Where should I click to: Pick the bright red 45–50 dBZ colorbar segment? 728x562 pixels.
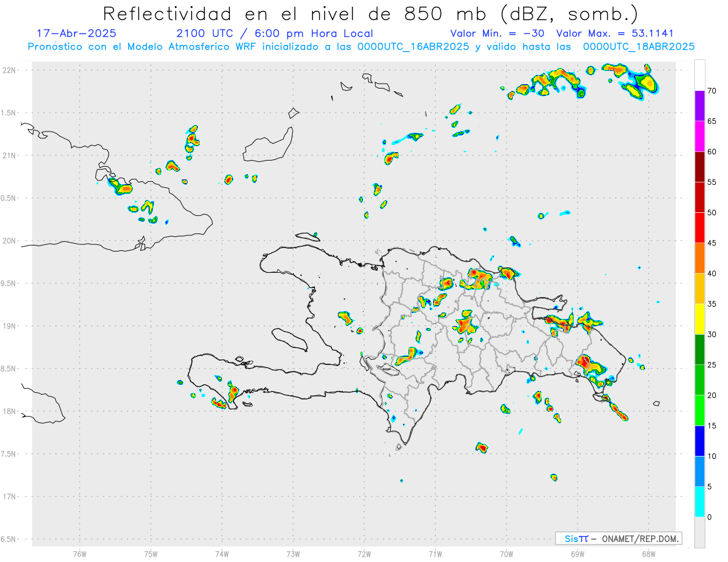[699, 228]
